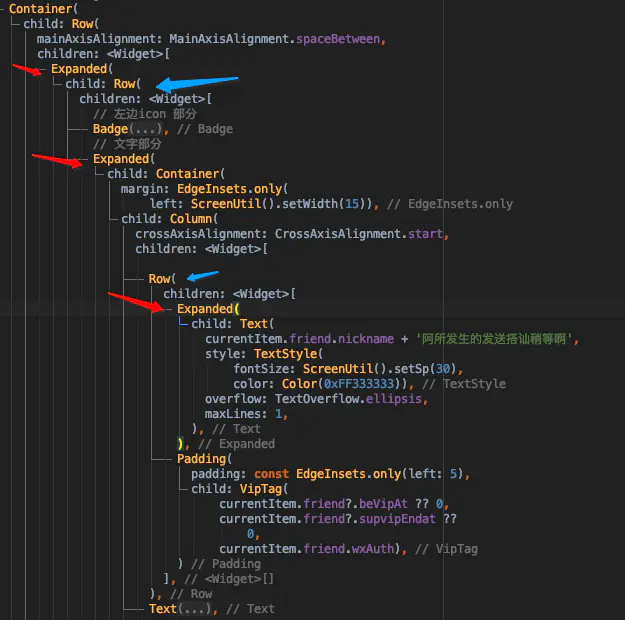Click the beVipAt property reference
The image size is (625, 620).
pyautogui.click(x=383, y=504)
